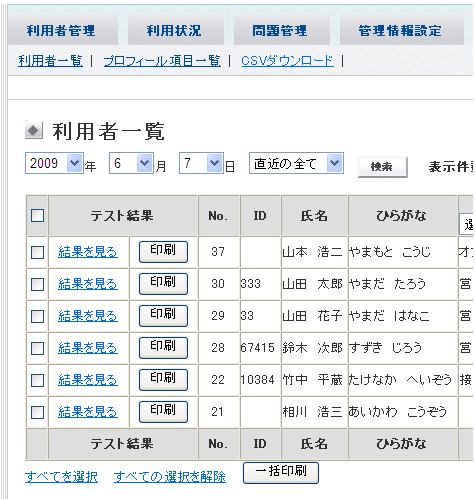Expand the month dropdown showing 6
Viewport: 475px width, 499px height.
click(131, 163)
